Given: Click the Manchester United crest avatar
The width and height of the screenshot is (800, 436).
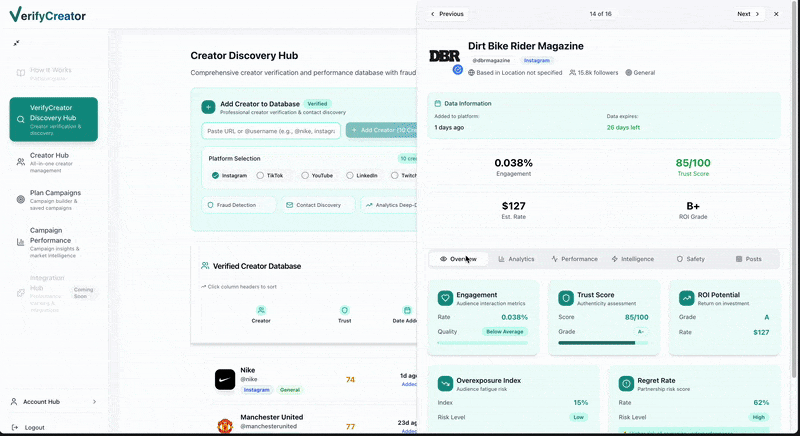Looking at the screenshot, I should click(x=225, y=426).
